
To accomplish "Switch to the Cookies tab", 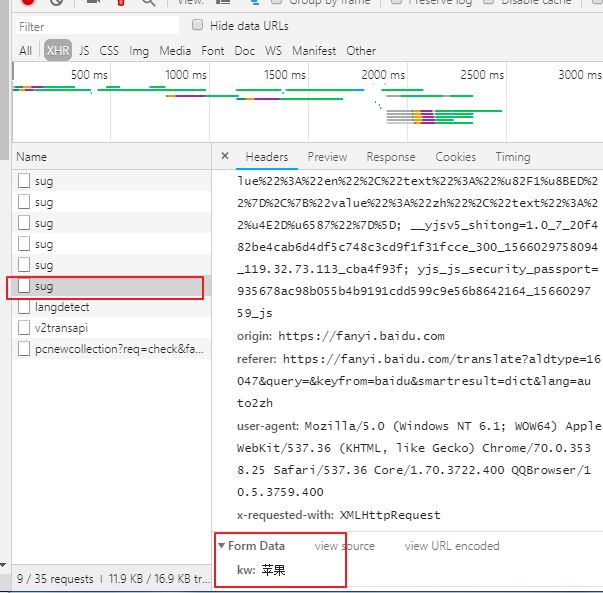I will [x=455, y=157].
